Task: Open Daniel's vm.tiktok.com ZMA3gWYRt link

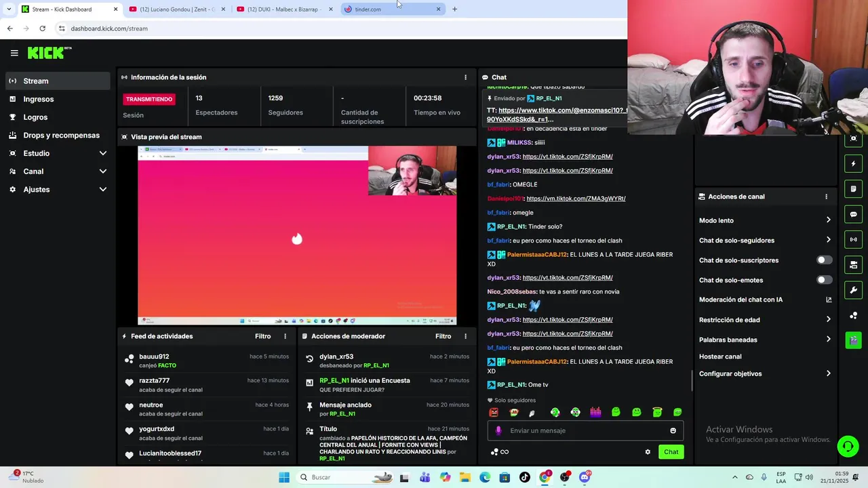Action: tap(576, 199)
